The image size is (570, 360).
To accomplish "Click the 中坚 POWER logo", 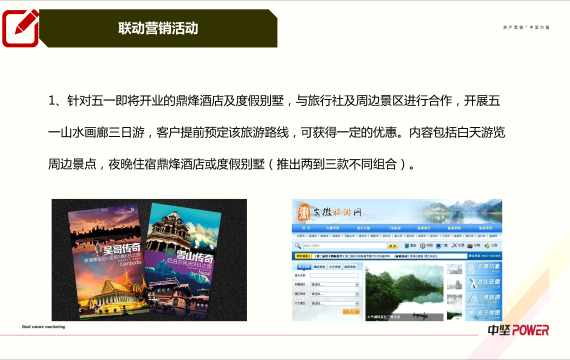I will coord(518,330).
